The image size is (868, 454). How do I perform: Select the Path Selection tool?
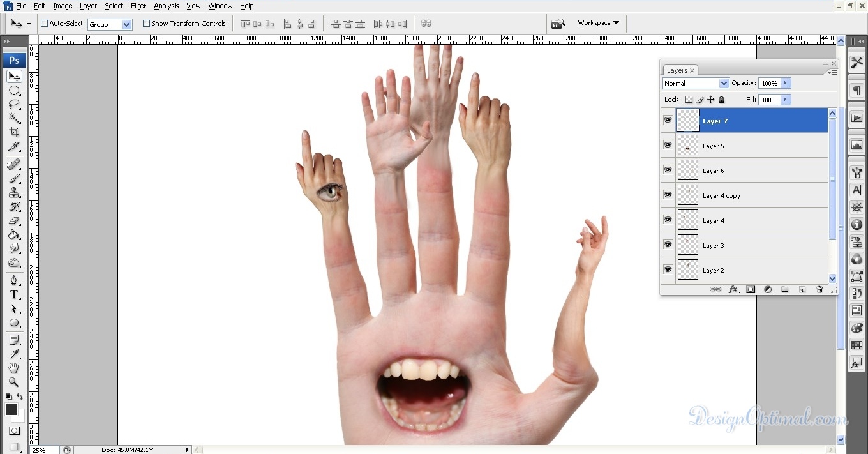(x=14, y=308)
